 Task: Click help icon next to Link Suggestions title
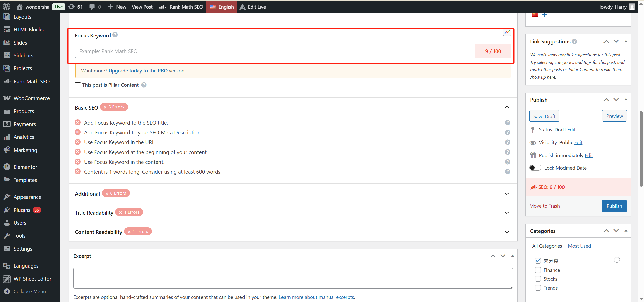pos(574,41)
